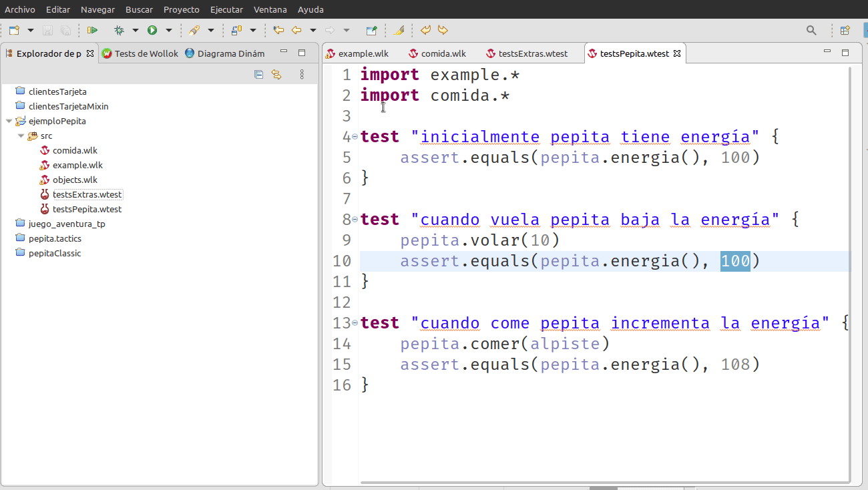The height and width of the screenshot is (490, 868).
Task: Toggle Link with Editor in explorer
Action: click(276, 75)
